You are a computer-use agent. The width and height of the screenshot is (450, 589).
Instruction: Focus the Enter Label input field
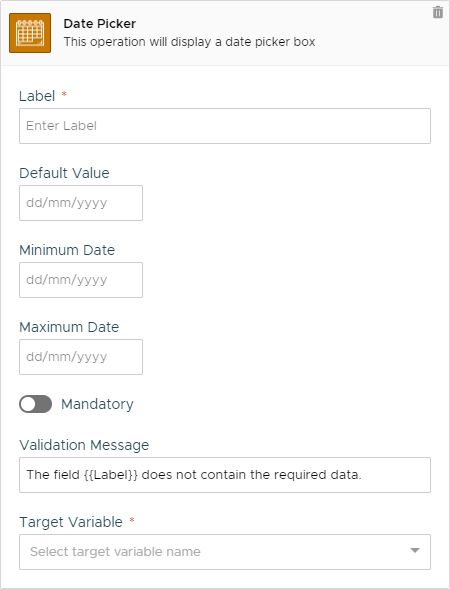click(x=225, y=126)
